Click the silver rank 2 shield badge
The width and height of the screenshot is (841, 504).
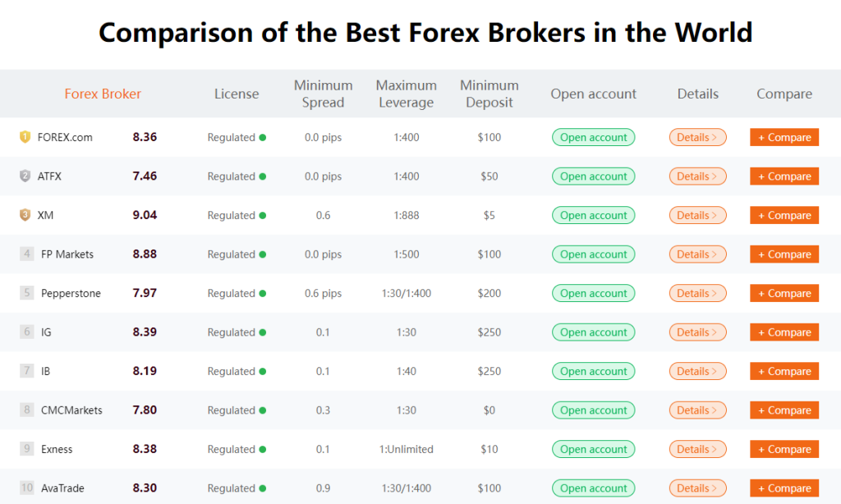click(x=25, y=176)
